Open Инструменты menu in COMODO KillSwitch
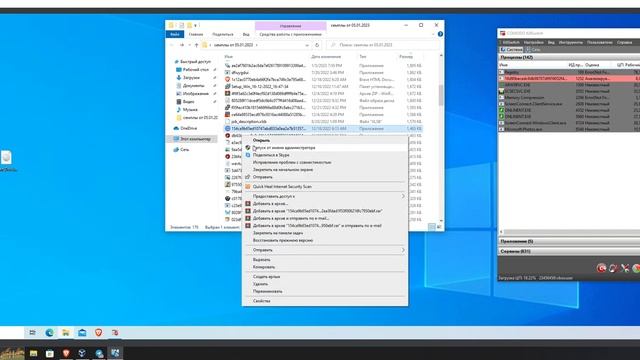 [x=571, y=42]
